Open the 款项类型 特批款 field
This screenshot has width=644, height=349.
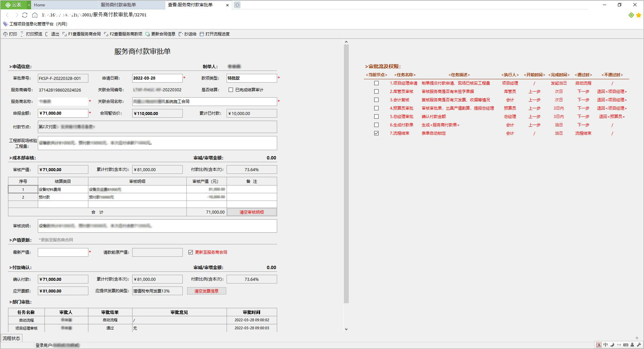252,78
